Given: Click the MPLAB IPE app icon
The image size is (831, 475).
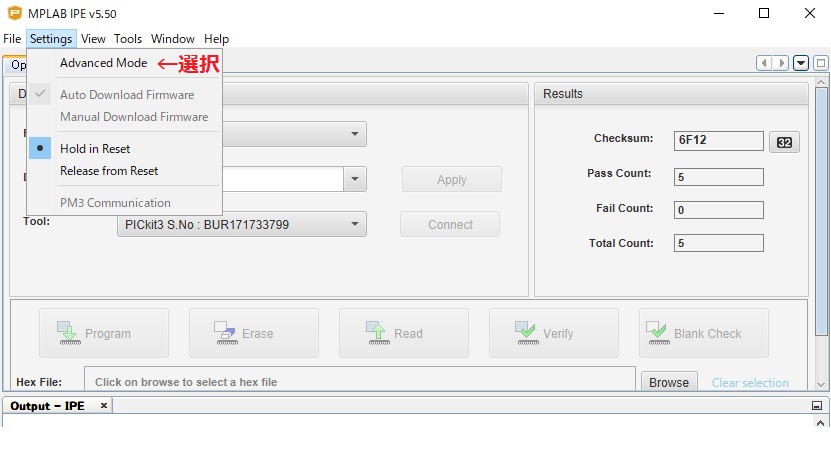Looking at the screenshot, I should [15, 13].
